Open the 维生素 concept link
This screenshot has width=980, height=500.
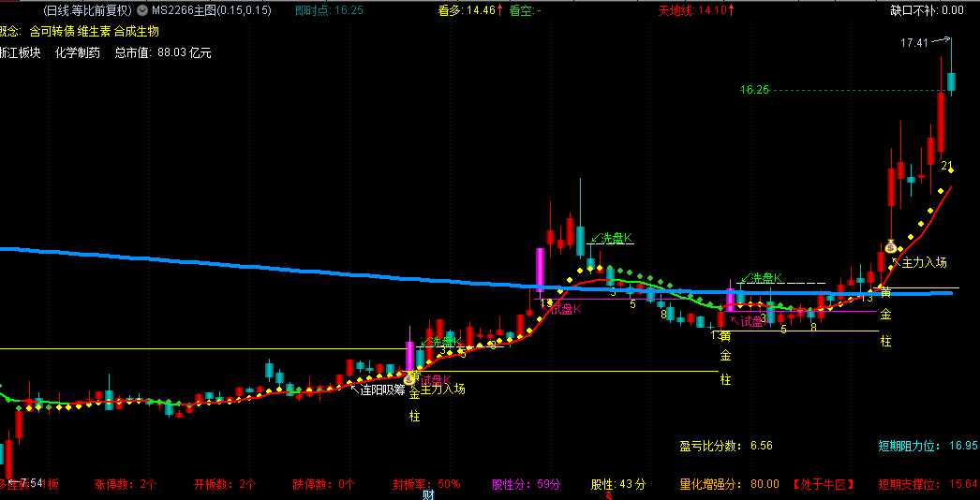[94, 32]
